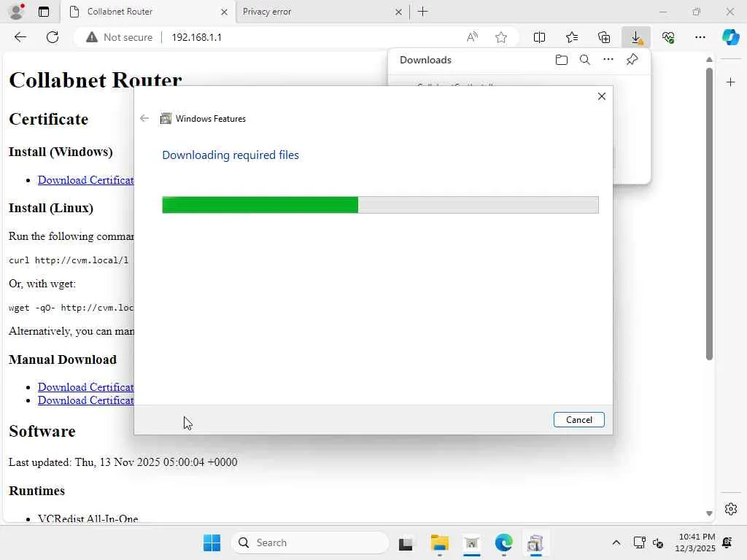Image resolution: width=747 pixels, height=560 pixels.
Task: Open Edge Settings and more menu
Action: click(x=700, y=37)
